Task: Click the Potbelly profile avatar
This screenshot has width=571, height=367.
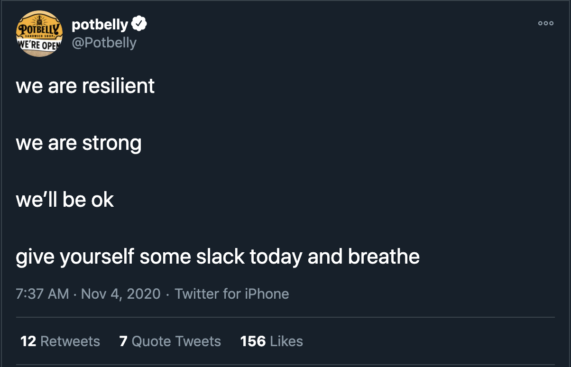Action: click(39, 33)
